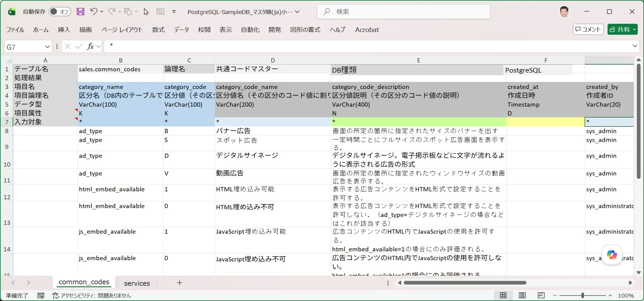This screenshot has width=644, height=301.
Task: Click the camera icon in quick access toolbar
Action: tap(160, 12)
